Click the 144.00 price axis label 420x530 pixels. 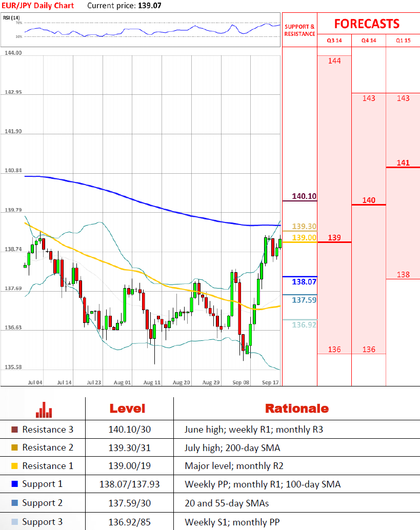pos(13,53)
